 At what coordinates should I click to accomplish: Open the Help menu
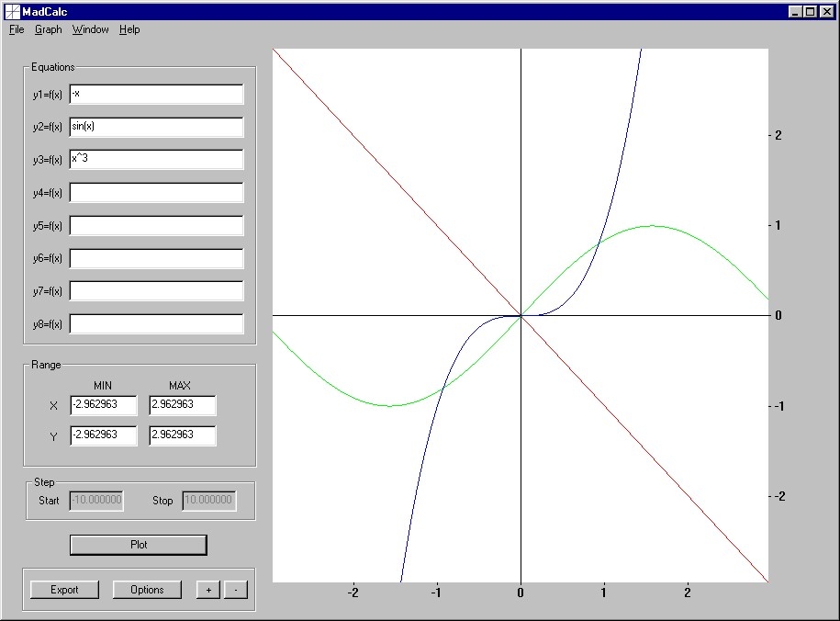129,29
